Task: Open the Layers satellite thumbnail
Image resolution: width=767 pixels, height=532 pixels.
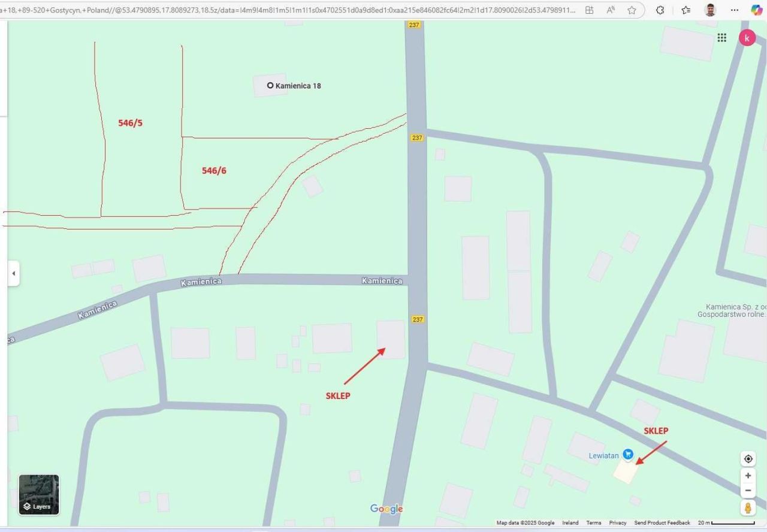Action: [x=39, y=495]
